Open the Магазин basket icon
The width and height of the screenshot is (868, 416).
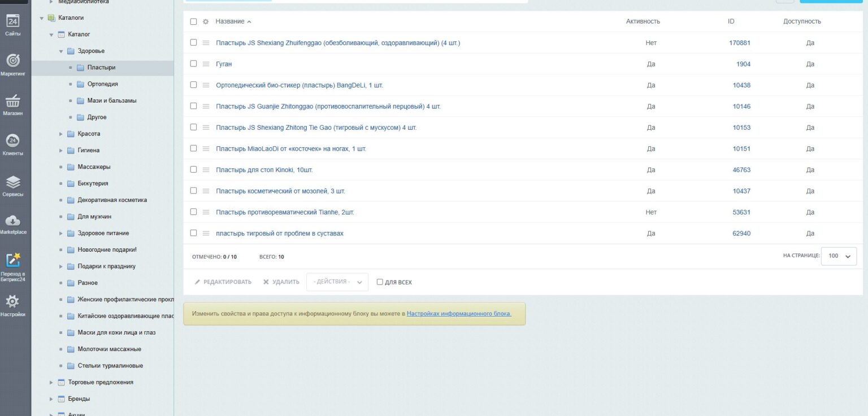tap(12, 100)
